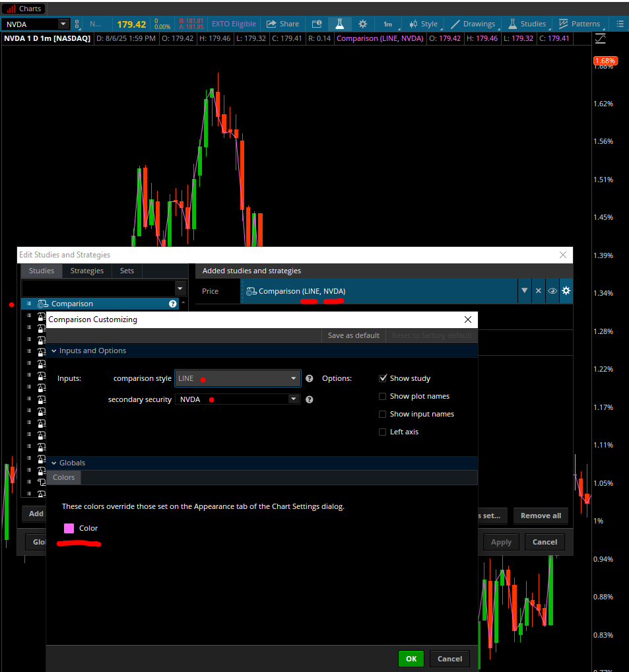Click the 1.68% price bubble on the axis
Screen dimensions: 629x672
coord(605,61)
